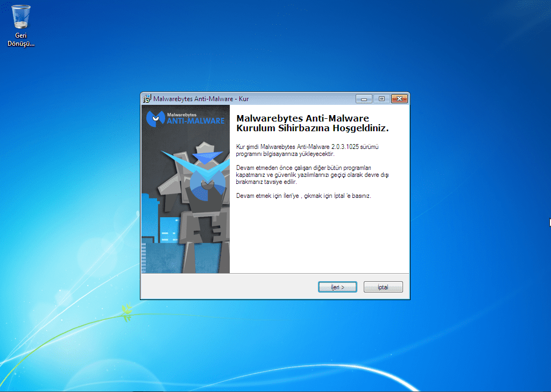
Task: Click the İleri > button to continue
Action: 337,287
